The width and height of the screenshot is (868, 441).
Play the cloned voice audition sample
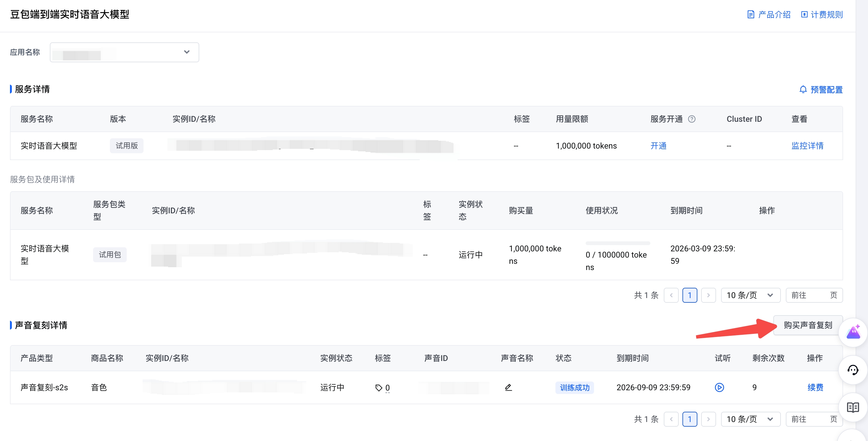(x=719, y=387)
